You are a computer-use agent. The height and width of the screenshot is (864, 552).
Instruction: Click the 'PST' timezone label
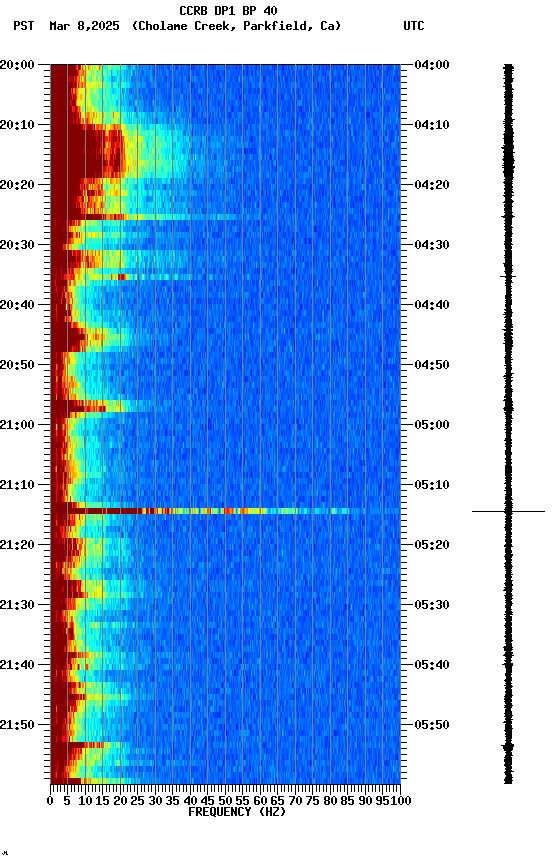24,26
